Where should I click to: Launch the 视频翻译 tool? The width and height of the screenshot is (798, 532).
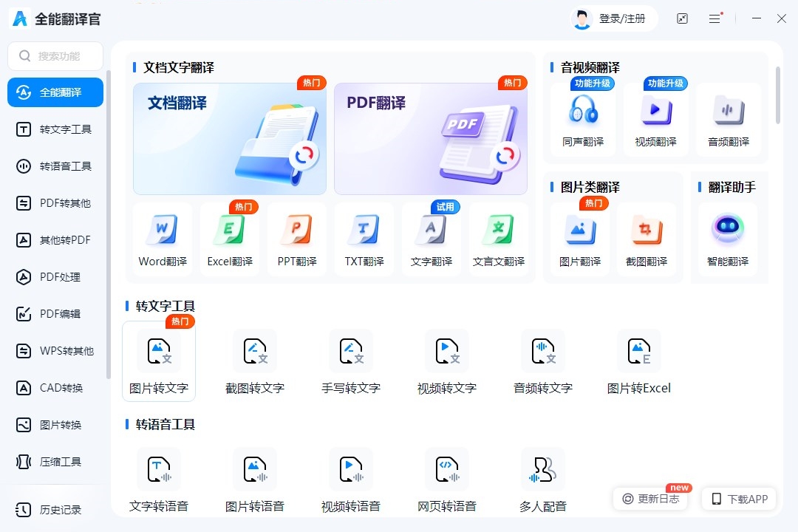click(x=655, y=119)
